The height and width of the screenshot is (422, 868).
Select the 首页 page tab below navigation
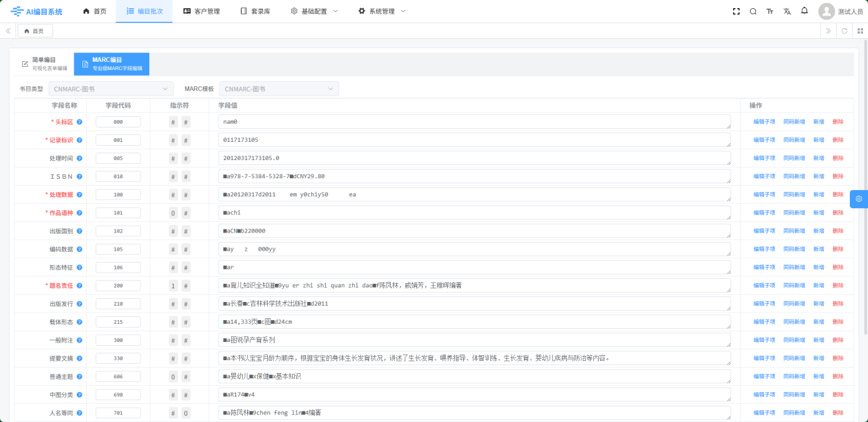click(35, 31)
